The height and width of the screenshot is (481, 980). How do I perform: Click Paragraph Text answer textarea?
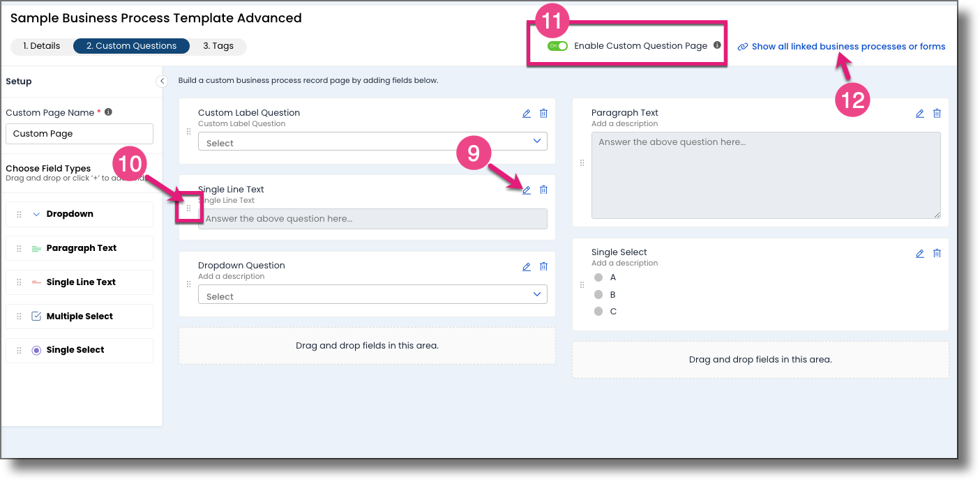766,176
